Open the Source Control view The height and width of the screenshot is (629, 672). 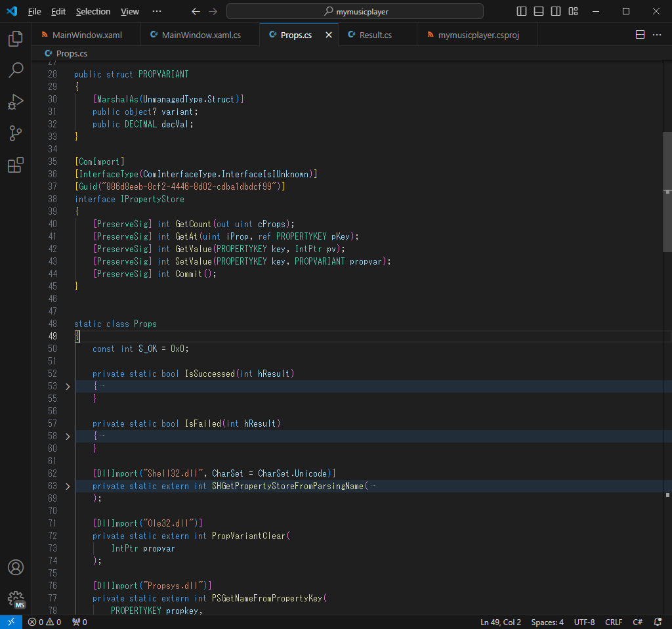click(15, 133)
